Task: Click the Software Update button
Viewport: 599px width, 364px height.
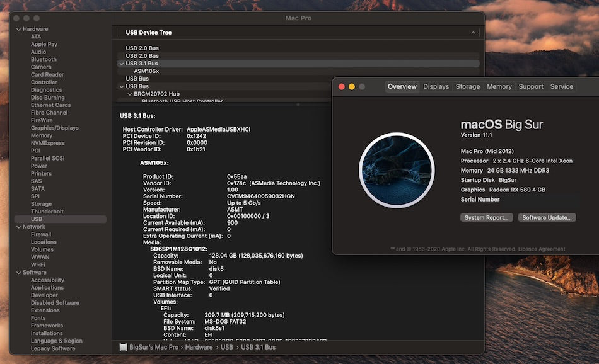Action: (x=547, y=217)
